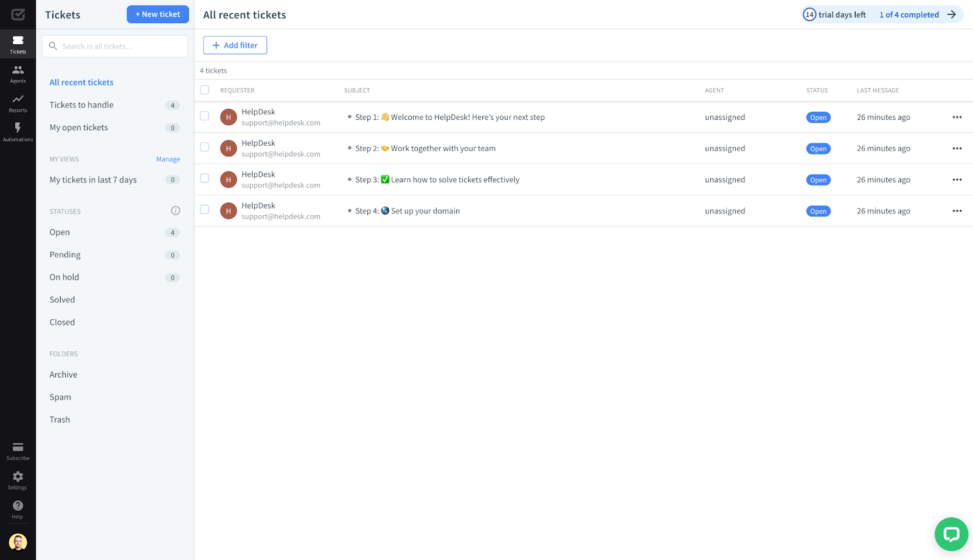Click unassigned agent on Step 2 row
The height and width of the screenshot is (560, 973).
point(725,148)
